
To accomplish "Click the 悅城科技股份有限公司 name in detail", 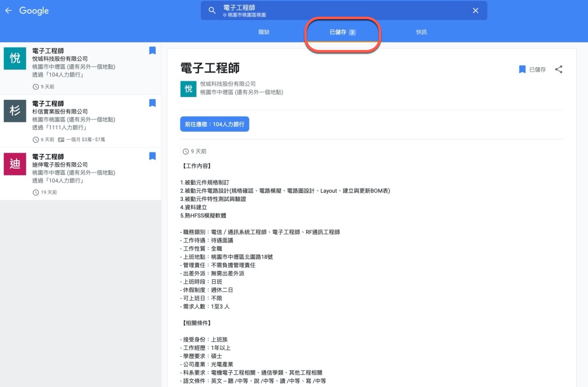I will 228,84.
